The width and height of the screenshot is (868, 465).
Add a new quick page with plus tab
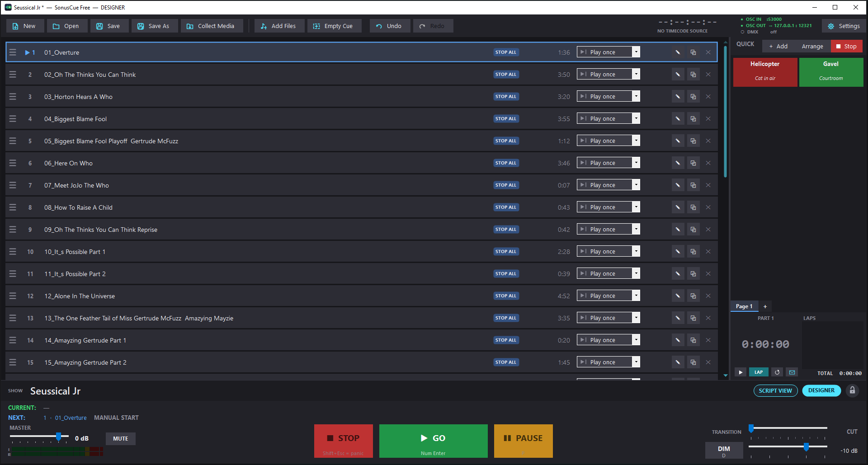tap(765, 306)
